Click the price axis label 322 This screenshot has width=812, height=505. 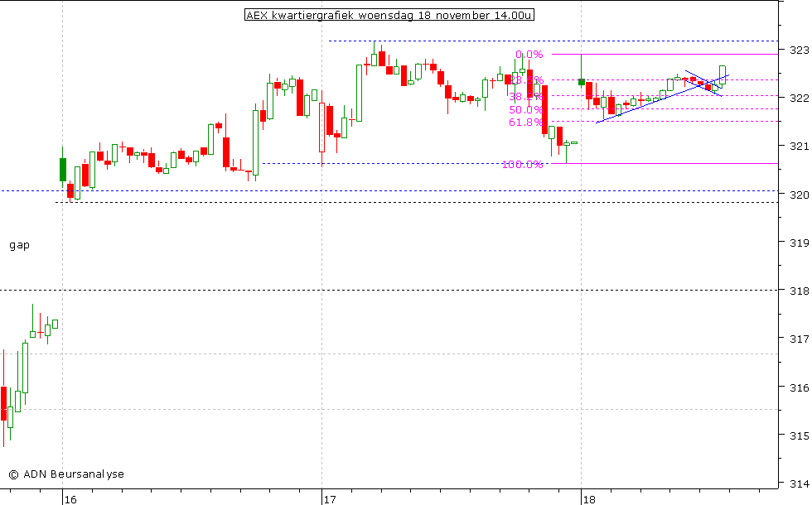(799, 98)
